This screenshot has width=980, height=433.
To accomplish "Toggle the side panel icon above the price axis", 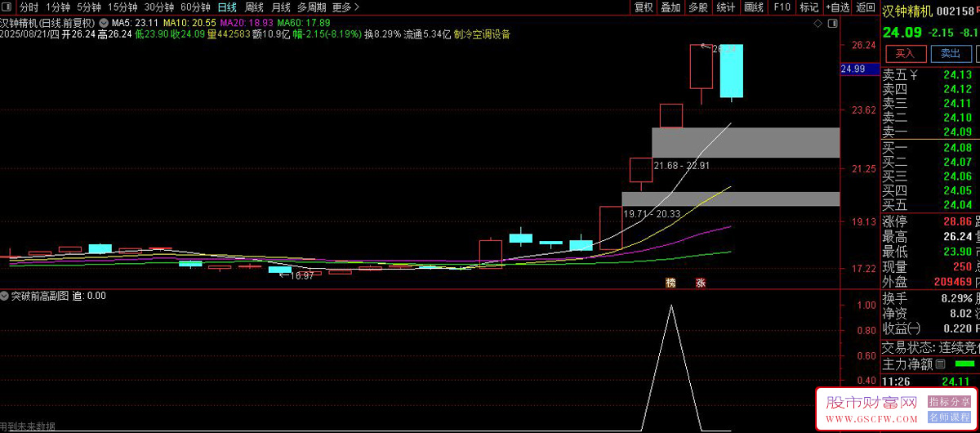I will (x=834, y=25).
